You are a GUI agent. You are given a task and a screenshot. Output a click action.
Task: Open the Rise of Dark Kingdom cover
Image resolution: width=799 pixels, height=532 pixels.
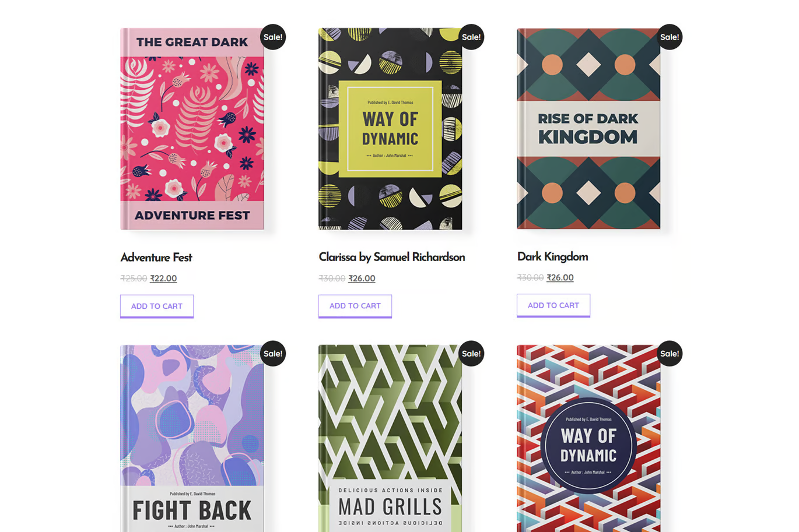[589, 129]
